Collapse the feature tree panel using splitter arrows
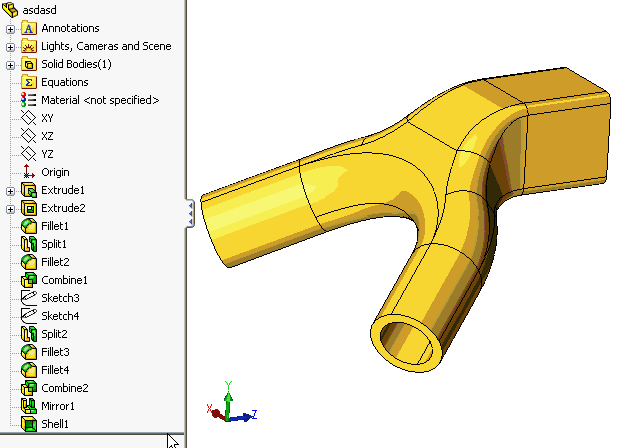The height and width of the screenshot is (448, 628). [x=190, y=213]
